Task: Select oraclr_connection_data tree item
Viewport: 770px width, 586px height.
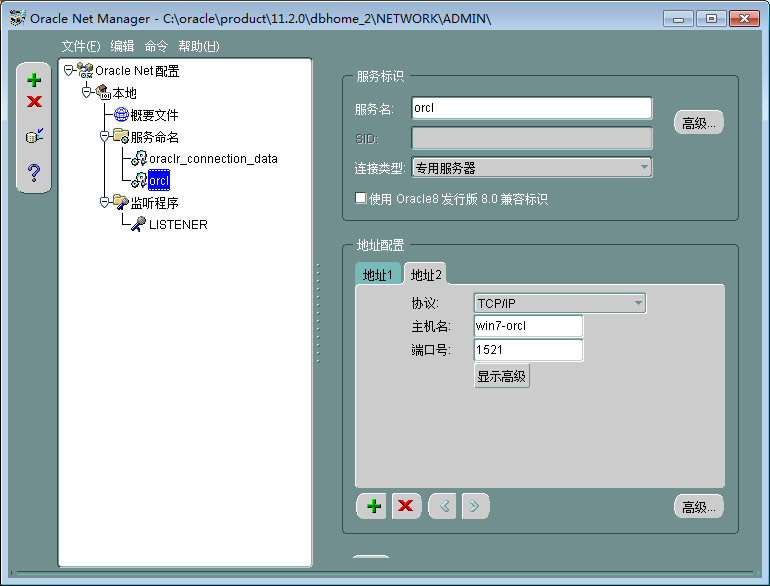Action: (x=213, y=159)
